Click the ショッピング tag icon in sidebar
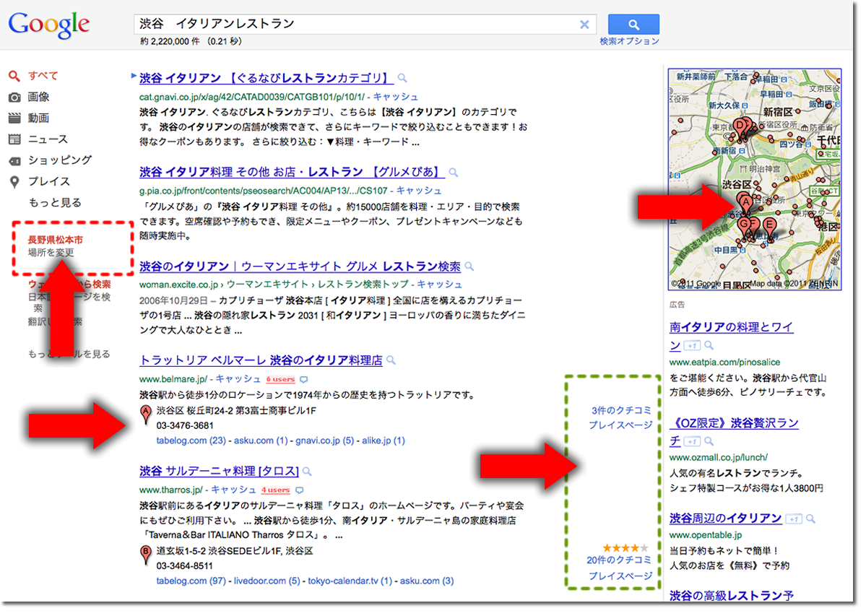Viewport: 866px width, 616px height. pyautogui.click(x=14, y=160)
